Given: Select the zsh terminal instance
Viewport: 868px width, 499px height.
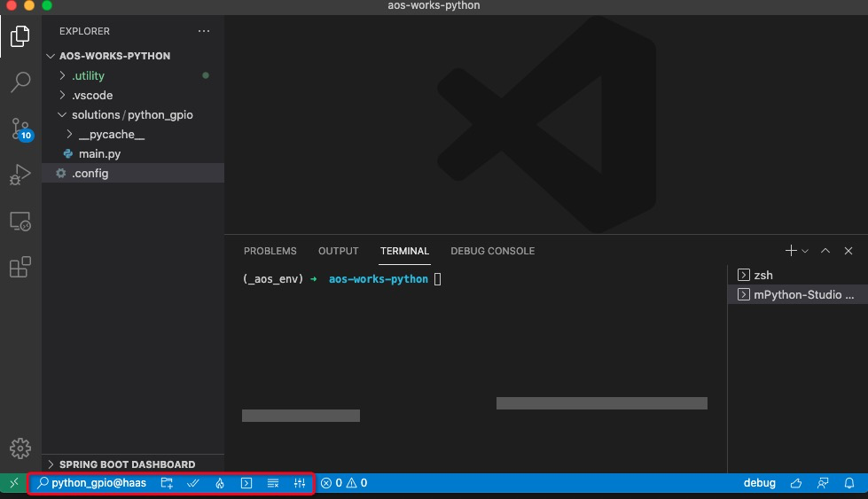Looking at the screenshot, I should tap(798, 275).
